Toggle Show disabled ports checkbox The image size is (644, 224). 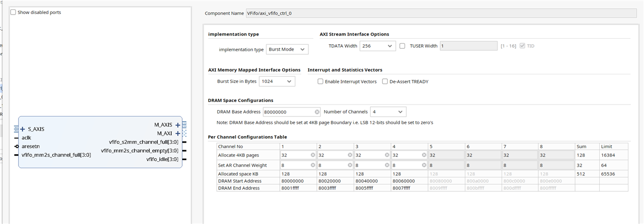pos(13,12)
